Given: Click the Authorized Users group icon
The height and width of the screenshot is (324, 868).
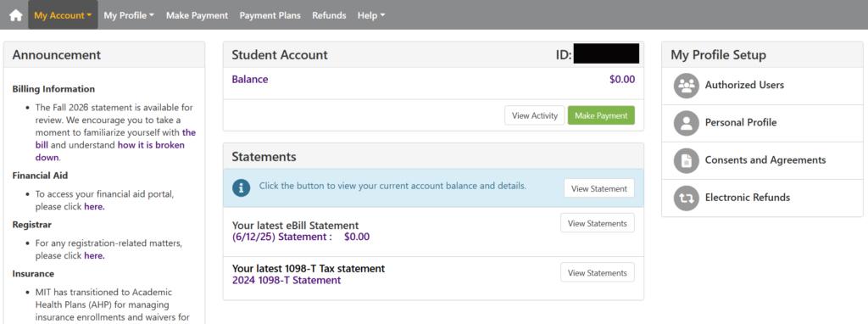Looking at the screenshot, I should [687, 86].
